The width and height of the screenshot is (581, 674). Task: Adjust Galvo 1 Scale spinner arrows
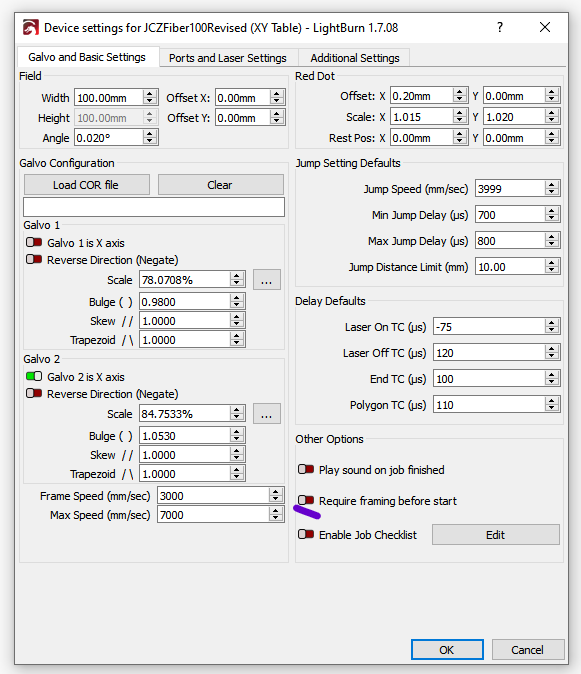pyautogui.click(x=237, y=279)
